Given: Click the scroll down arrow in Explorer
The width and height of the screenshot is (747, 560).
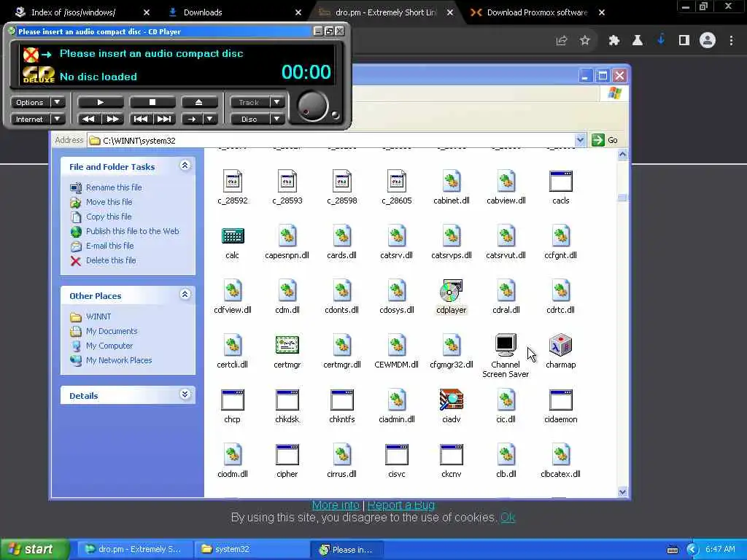Looking at the screenshot, I should click(622, 492).
